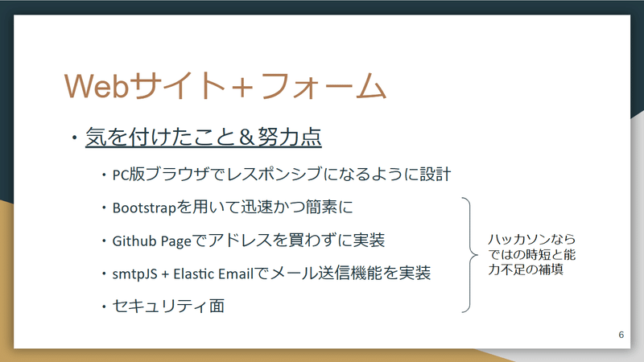This screenshot has width=644, height=362.
Task: Click the bullet 'Github Pageでアドレスを買わずに実装'
Action: click(x=249, y=240)
